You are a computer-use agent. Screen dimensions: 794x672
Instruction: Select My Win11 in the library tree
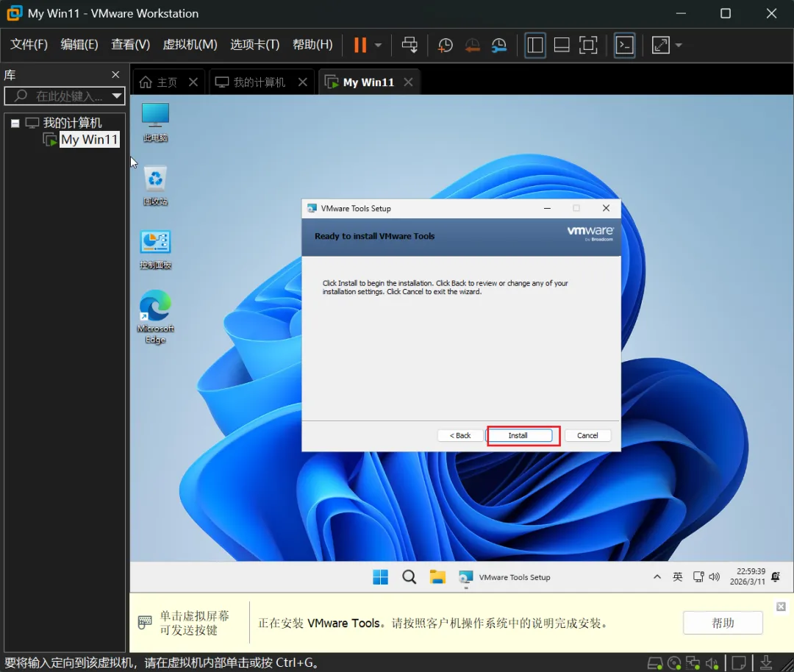coord(89,139)
